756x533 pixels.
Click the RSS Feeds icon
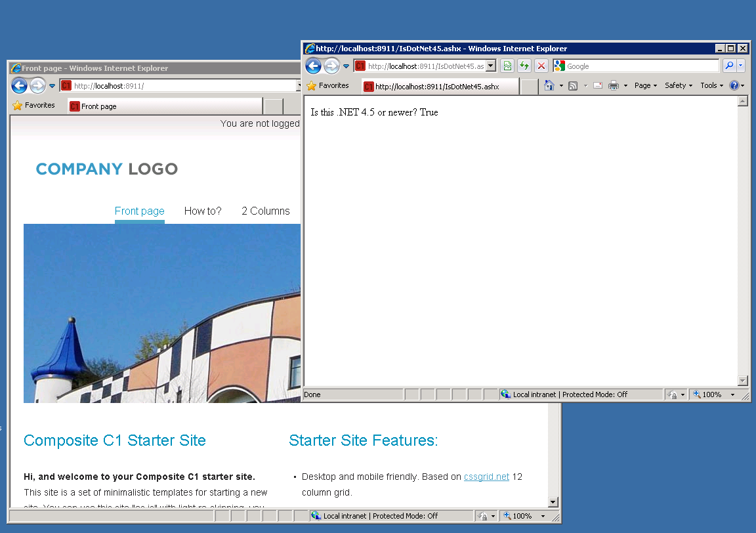tap(572, 85)
